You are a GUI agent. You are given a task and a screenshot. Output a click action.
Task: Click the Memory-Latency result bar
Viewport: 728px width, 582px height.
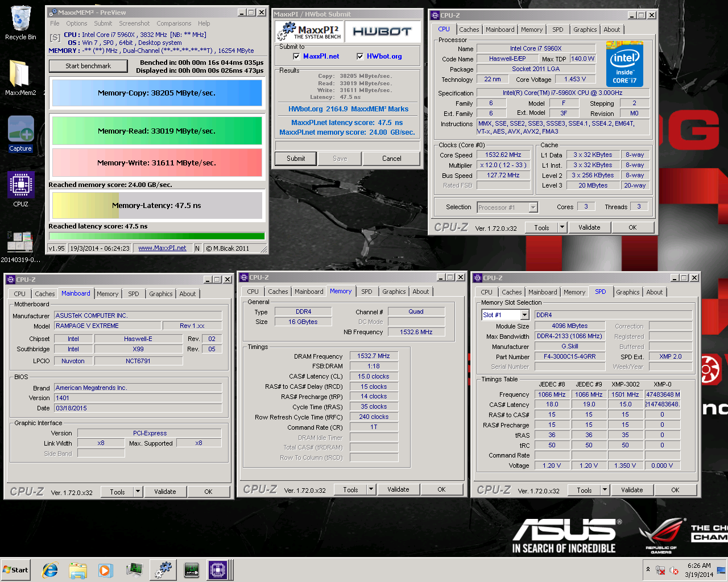coord(157,206)
